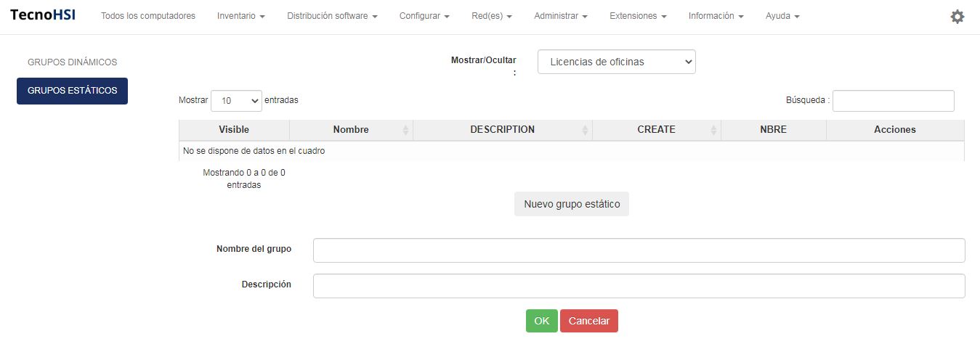
Task: Switch to Grupos Dinámicos tab
Action: [72, 62]
